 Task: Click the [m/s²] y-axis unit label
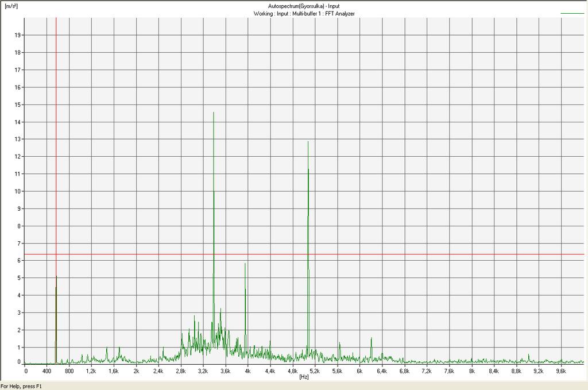11,6
